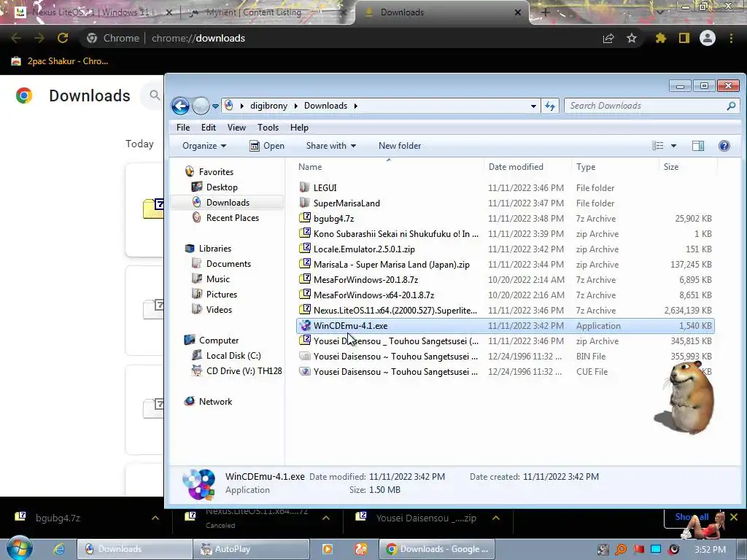747x560 pixels.
Task: Select Computer in the navigation pane
Action: click(219, 341)
